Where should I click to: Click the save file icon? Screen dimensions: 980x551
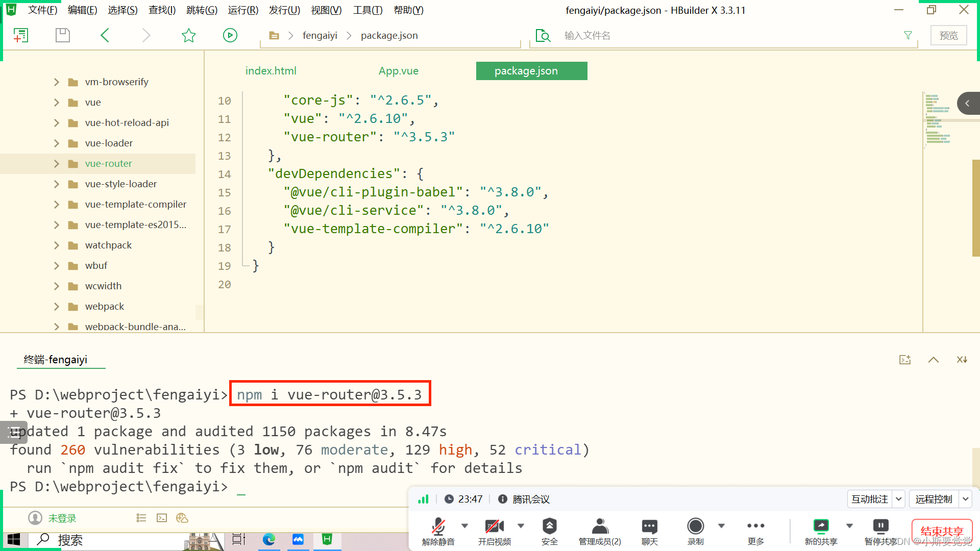(62, 35)
